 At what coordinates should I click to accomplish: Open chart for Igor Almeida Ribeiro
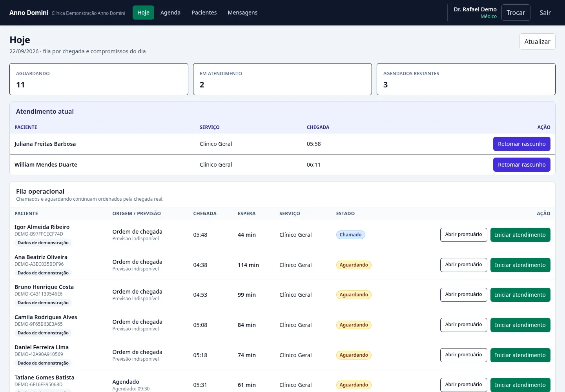[463, 235]
